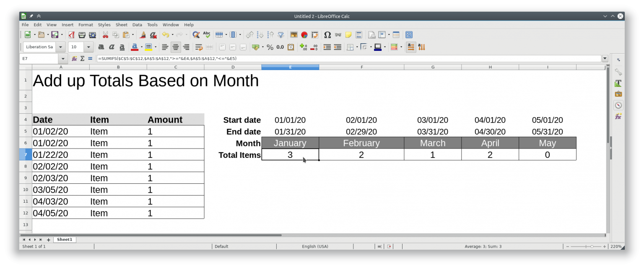
Task: Open the Special Character (Omega) dialog
Action: [x=327, y=35]
